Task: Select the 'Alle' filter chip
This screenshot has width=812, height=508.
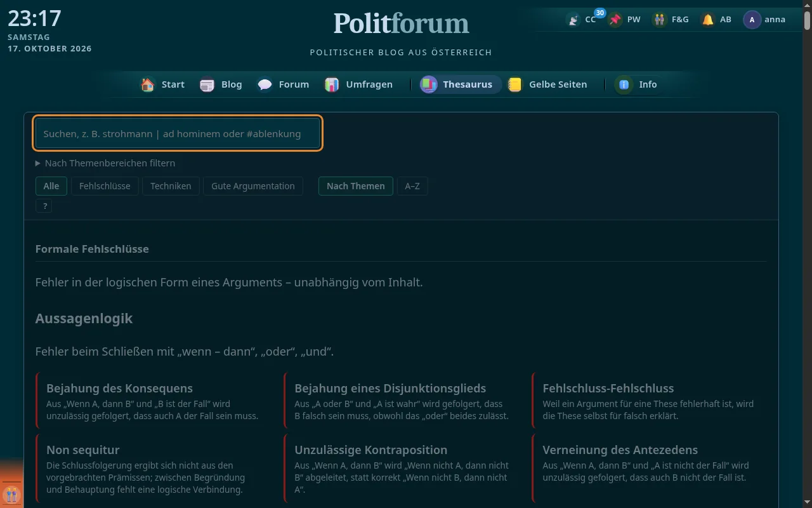Action: [x=51, y=186]
